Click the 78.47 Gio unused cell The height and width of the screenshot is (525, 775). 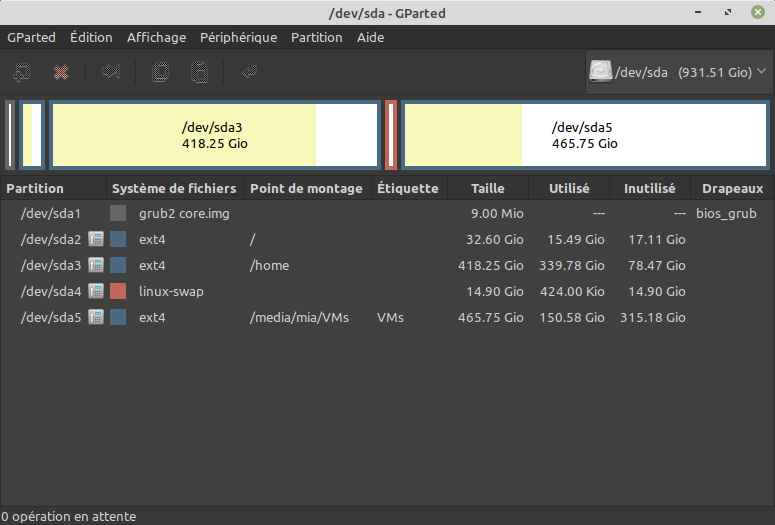657,265
